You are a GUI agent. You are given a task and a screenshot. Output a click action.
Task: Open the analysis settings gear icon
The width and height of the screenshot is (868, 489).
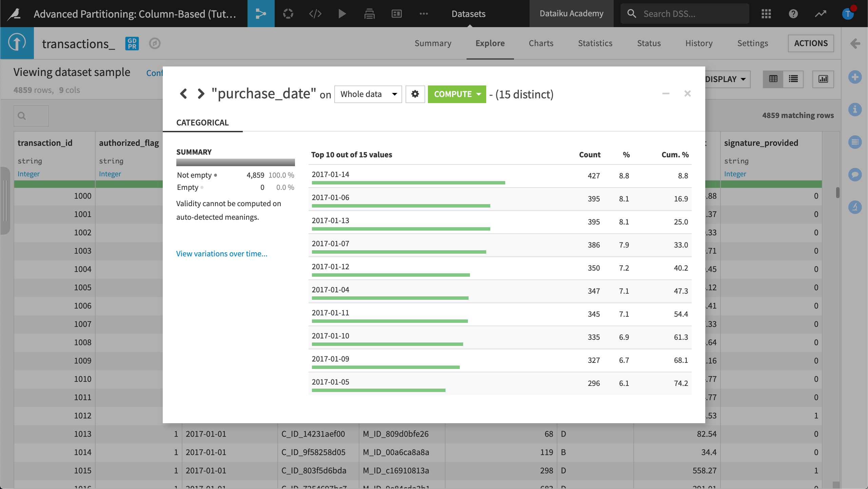pyautogui.click(x=415, y=94)
